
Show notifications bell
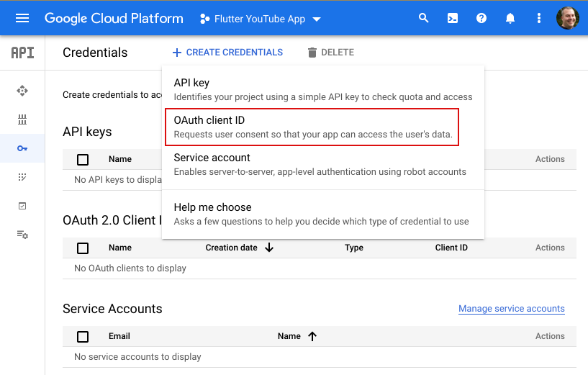tap(510, 19)
